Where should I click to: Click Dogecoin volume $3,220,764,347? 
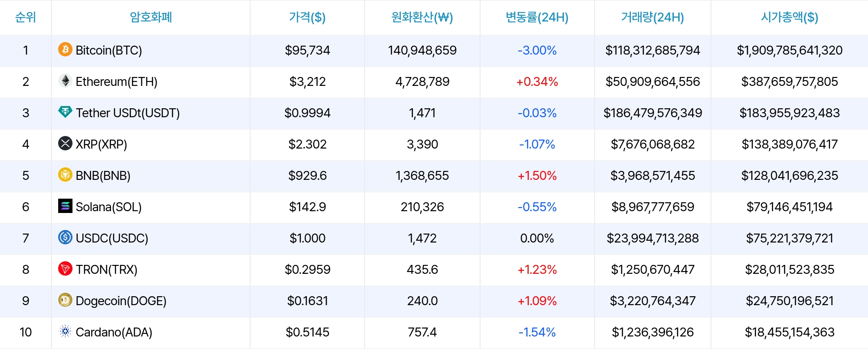tap(653, 301)
